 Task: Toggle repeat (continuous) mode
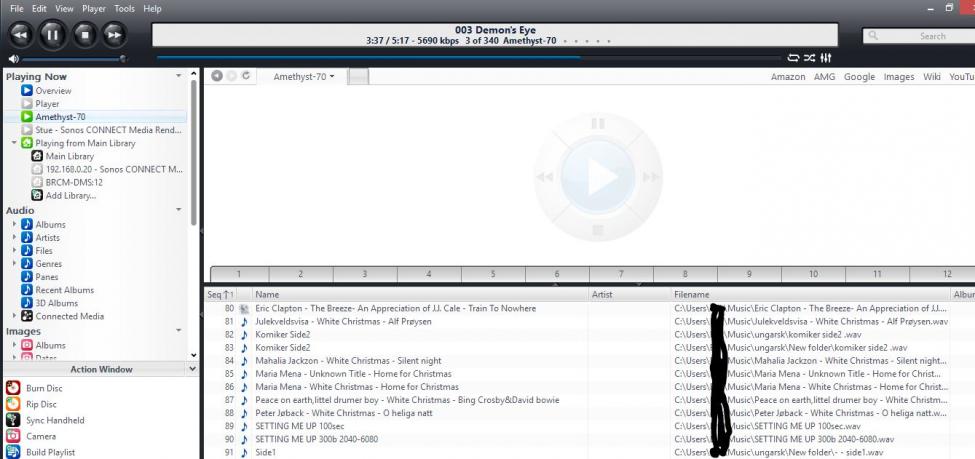pyautogui.click(x=793, y=58)
